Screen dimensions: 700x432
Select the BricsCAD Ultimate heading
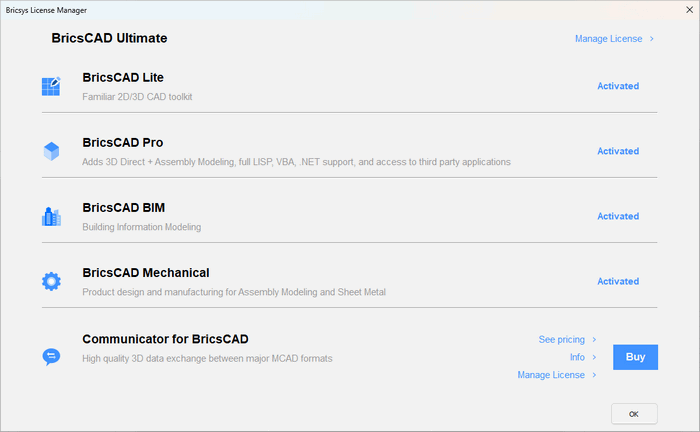pos(109,38)
